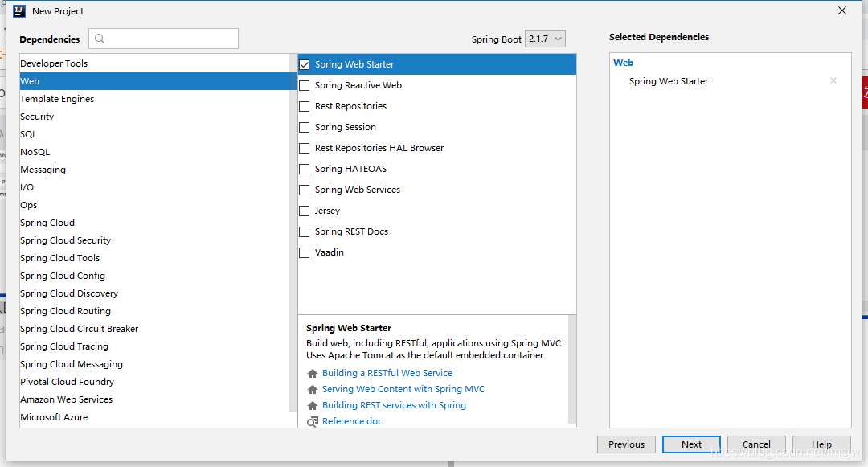Select Pivotal Cloud Foundry category
Screen dimensions: 868x467
[154, 383]
